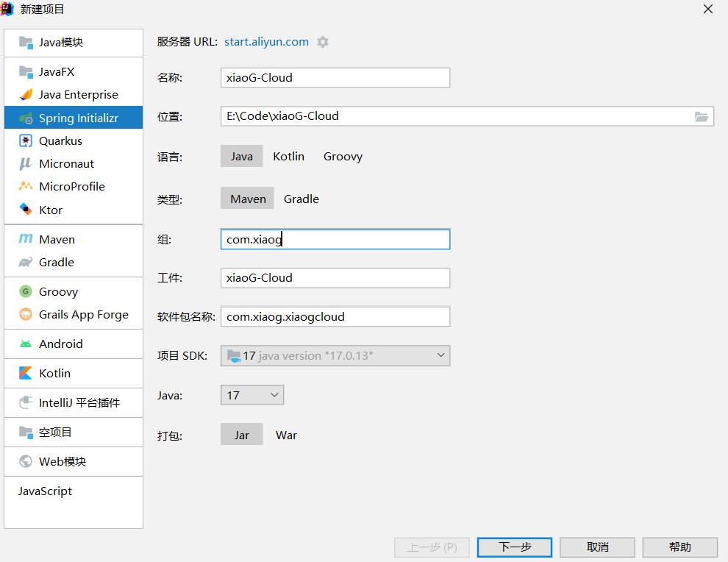Pick the Java Enterprise generator icon

(26, 95)
